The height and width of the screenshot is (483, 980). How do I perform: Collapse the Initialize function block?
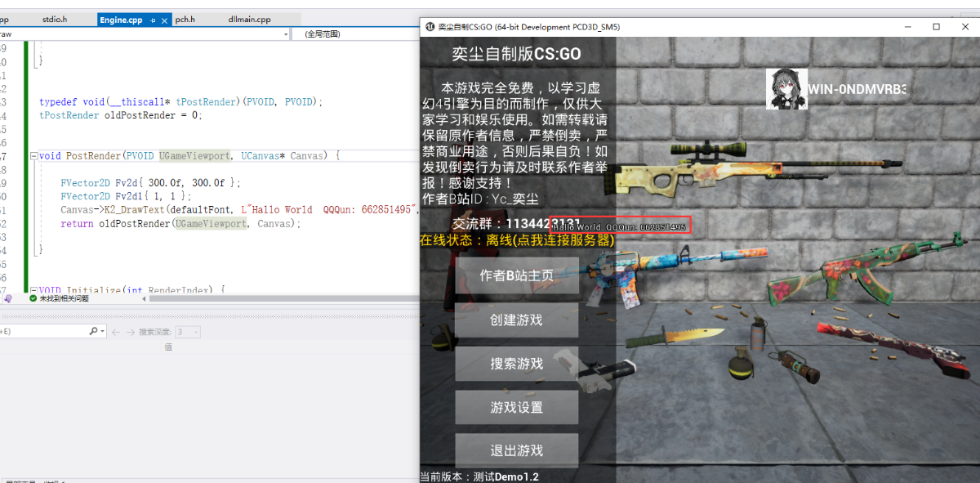click(33, 290)
